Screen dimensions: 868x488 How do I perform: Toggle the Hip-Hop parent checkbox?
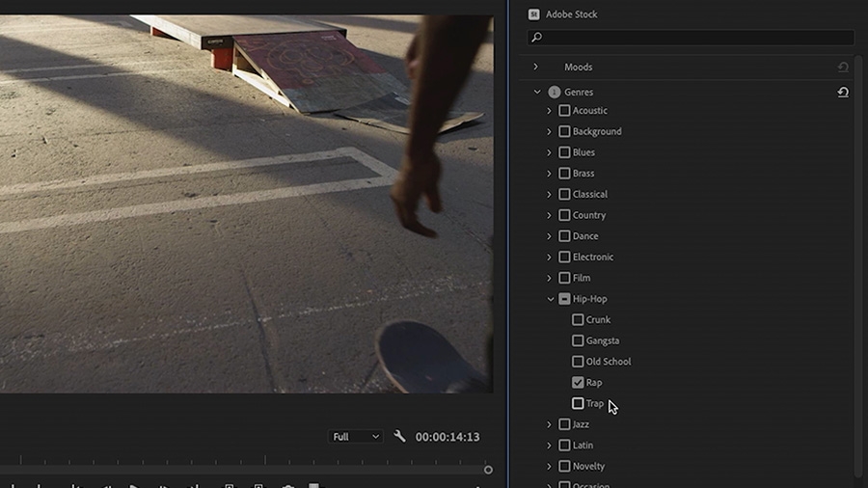point(564,299)
